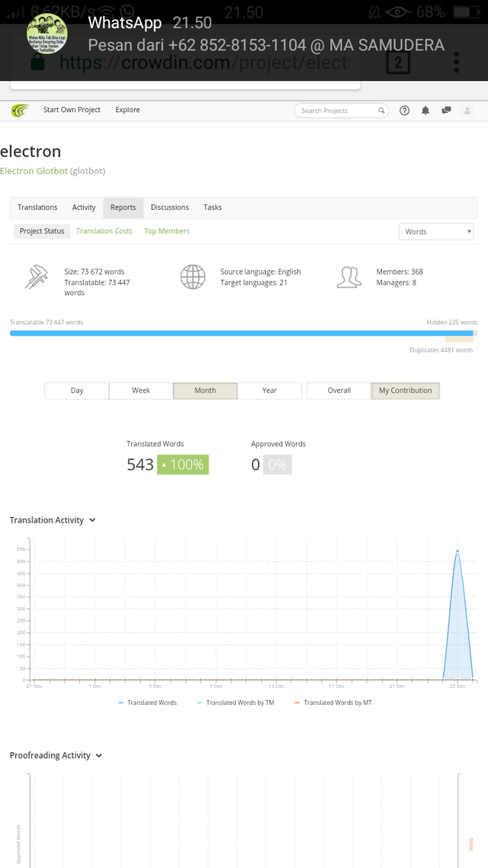Image resolution: width=488 pixels, height=868 pixels.
Task: Open the notifications bell icon
Action: coord(425,110)
